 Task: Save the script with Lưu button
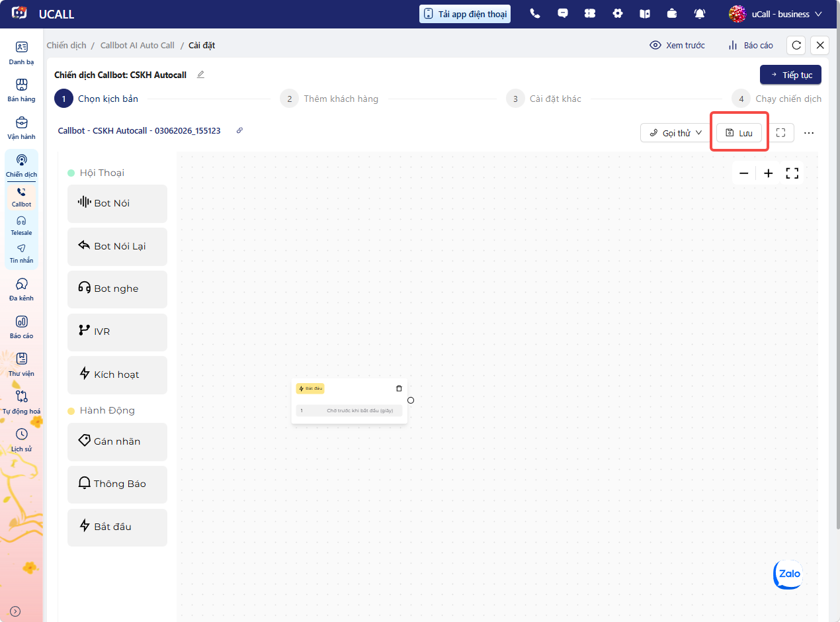[x=739, y=132]
